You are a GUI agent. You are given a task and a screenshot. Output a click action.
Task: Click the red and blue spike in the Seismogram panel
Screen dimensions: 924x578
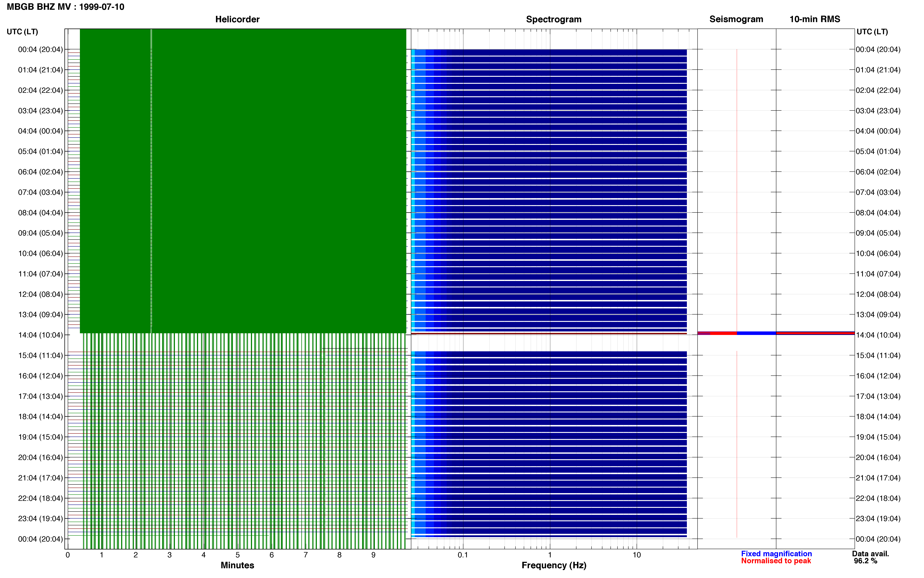click(737, 333)
